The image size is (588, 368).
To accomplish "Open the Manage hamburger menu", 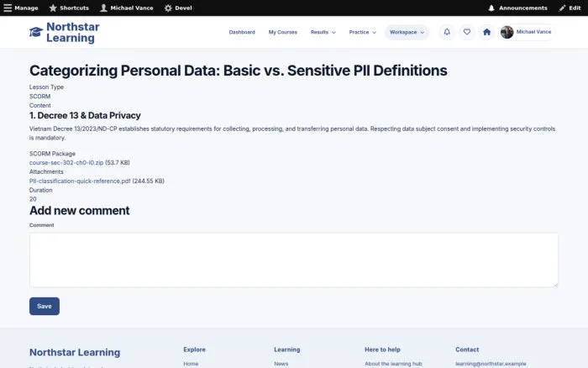I will pyautogui.click(x=21, y=8).
